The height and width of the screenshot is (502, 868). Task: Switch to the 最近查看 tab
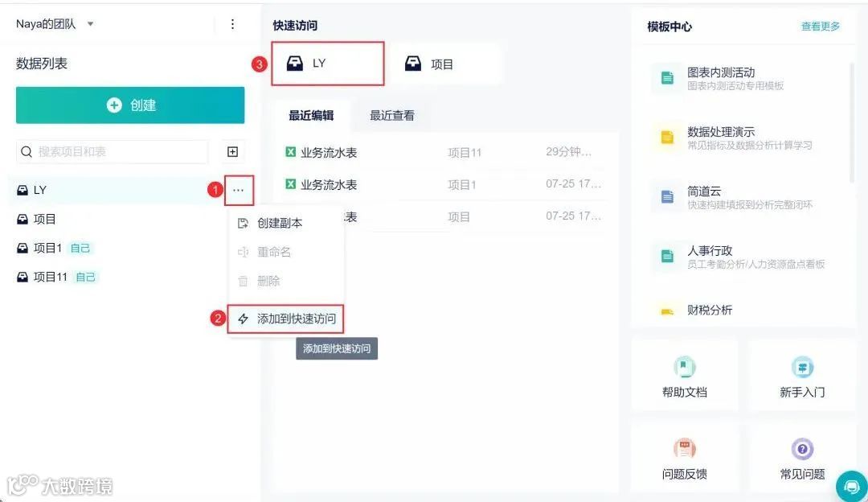coord(391,114)
